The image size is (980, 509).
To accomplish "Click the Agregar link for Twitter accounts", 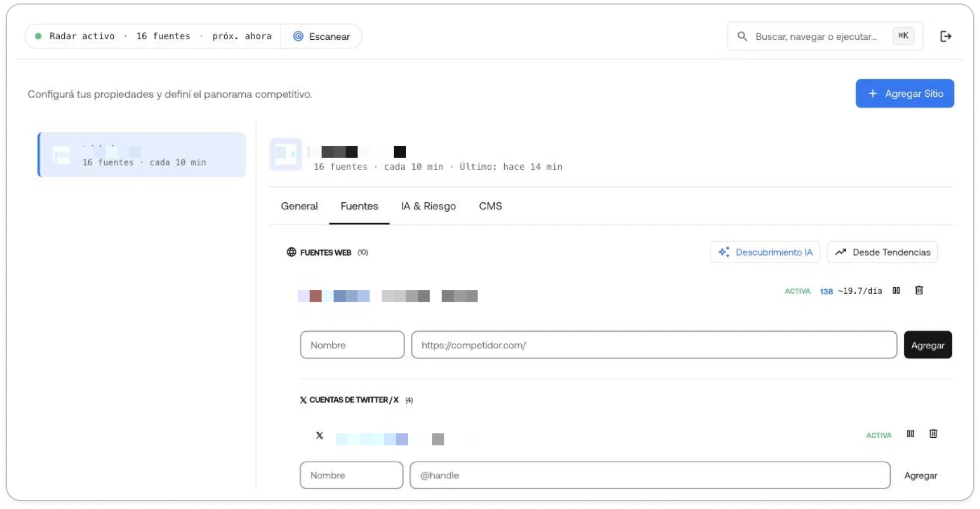I will [x=921, y=476].
